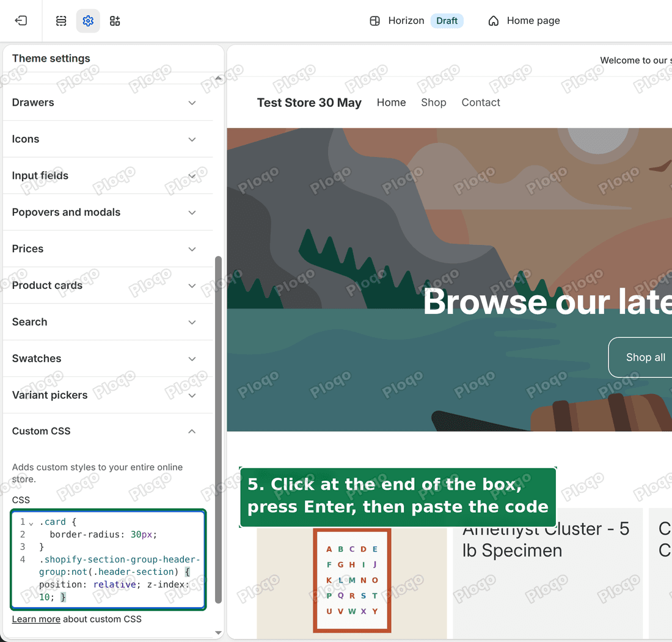Click the Shop all button

[x=641, y=357]
